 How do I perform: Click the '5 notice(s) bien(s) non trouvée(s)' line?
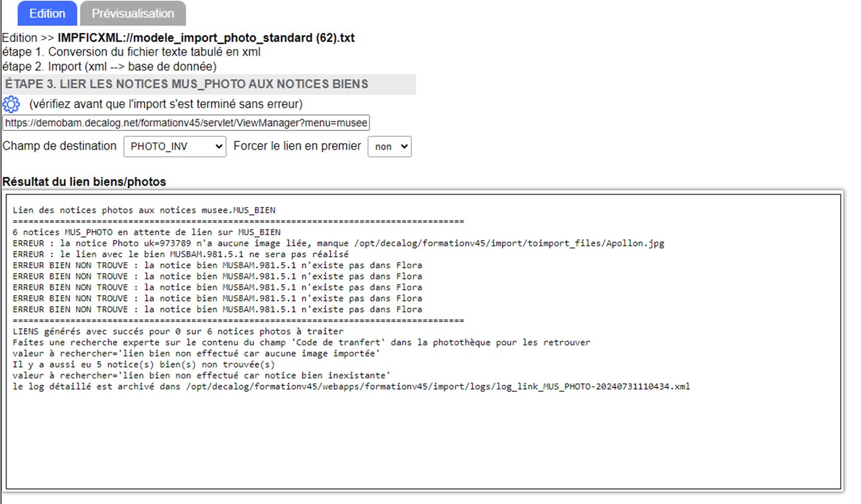coord(144,365)
